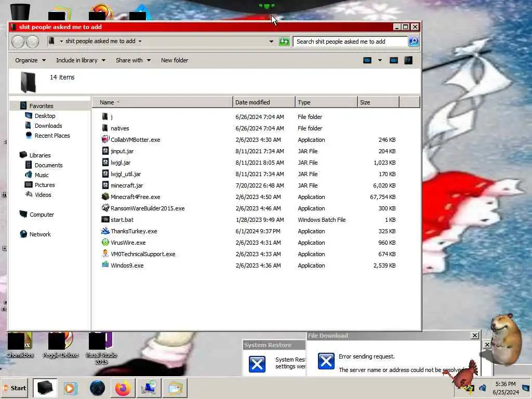Sort by the Type column header

click(326, 102)
